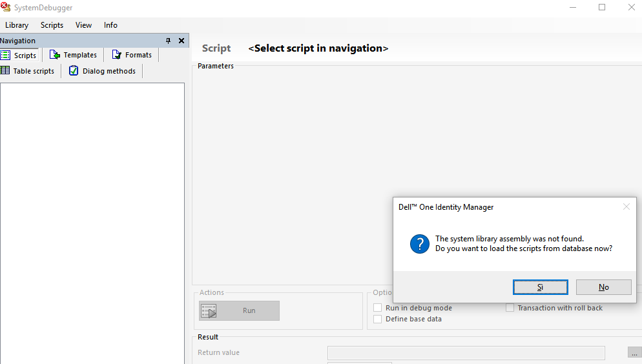Click the Sì button in dialog
Image resolution: width=642 pixels, height=364 pixels.
540,287
